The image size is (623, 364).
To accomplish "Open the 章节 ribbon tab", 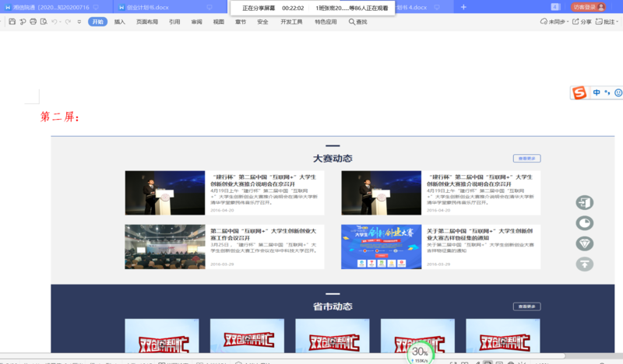I will 241,22.
